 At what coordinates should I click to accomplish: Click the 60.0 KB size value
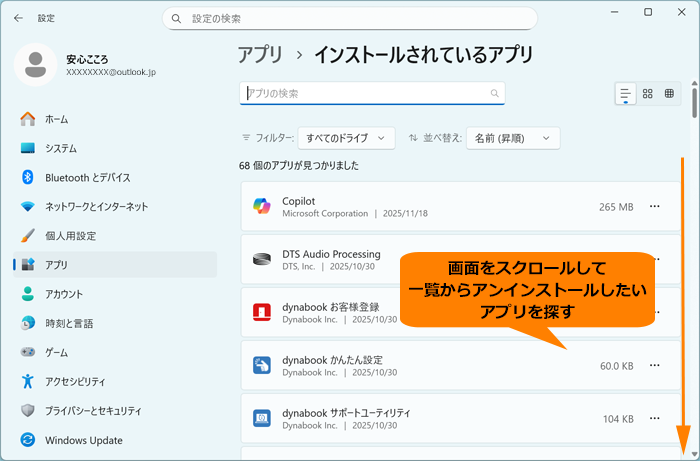617,366
